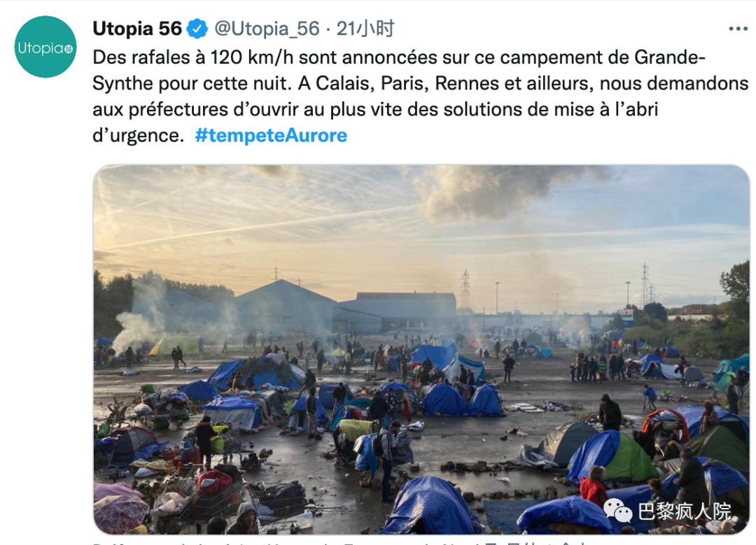The image size is (756, 545).
Task: Open the camp photo in full view
Action: pos(421,349)
